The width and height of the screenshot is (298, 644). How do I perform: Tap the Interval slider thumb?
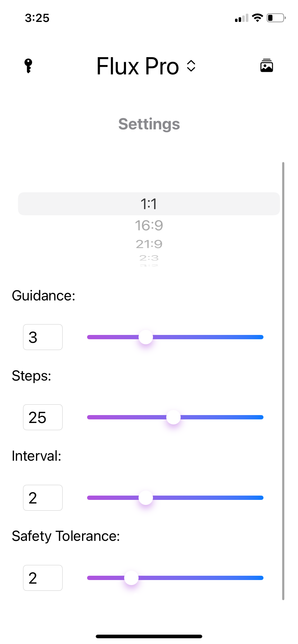pos(146,498)
